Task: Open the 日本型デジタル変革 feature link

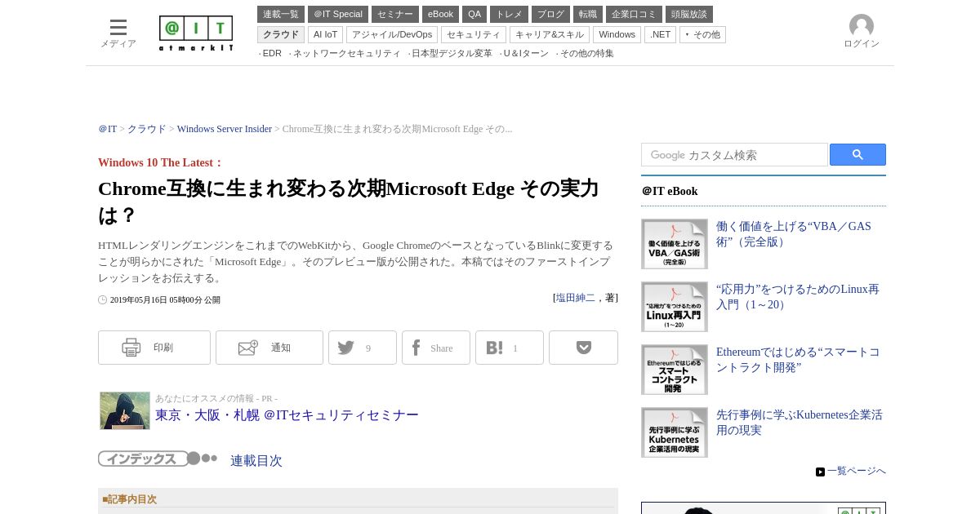Action: point(450,53)
